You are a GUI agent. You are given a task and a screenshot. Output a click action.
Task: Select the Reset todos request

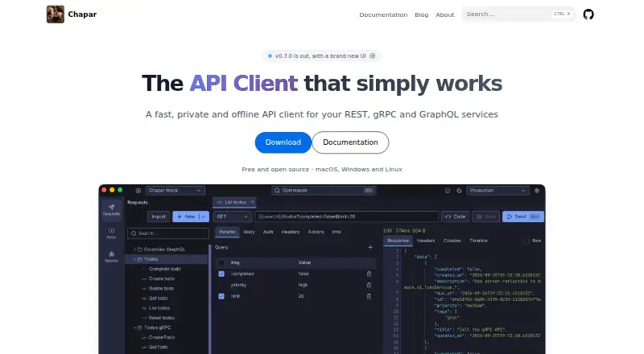[x=162, y=318]
